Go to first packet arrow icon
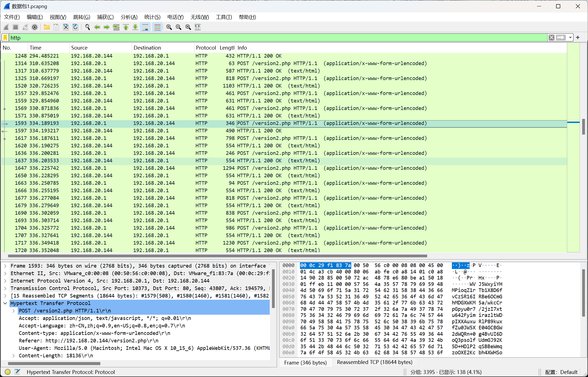Viewport: 588px width, 377px height. click(x=126, y=27)
